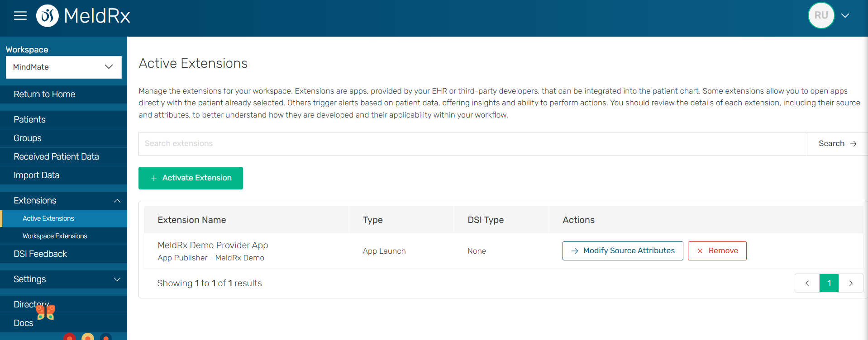Click the MeldRx brand name text

click(97, 16)
